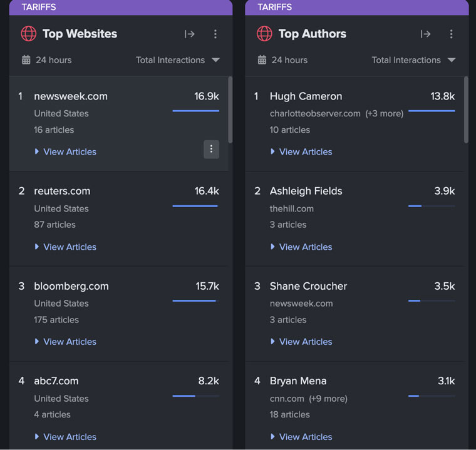Open the three-dot menu on newsweek.com row
This screenshot has height=450, width=476.
coord(211,149)
